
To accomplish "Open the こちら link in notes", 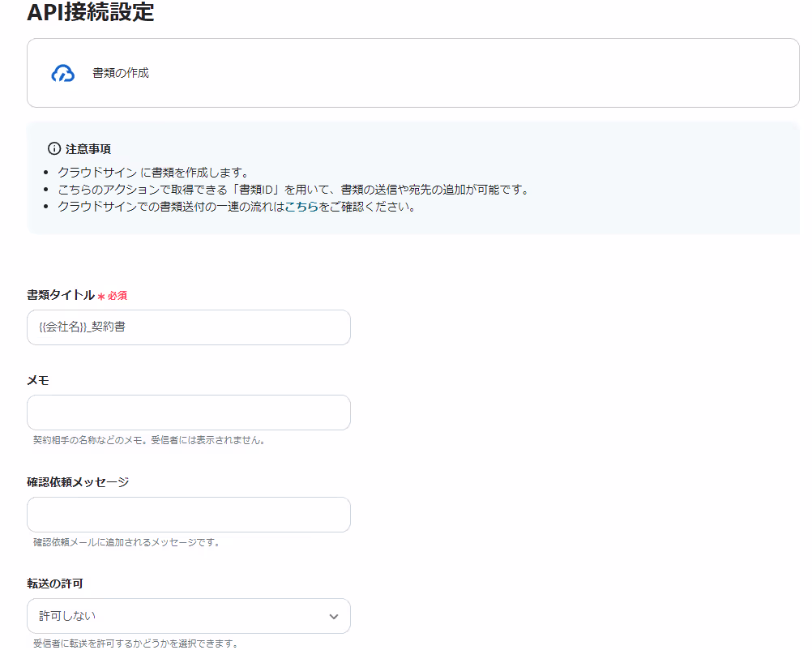I will (x=301, y=207).
